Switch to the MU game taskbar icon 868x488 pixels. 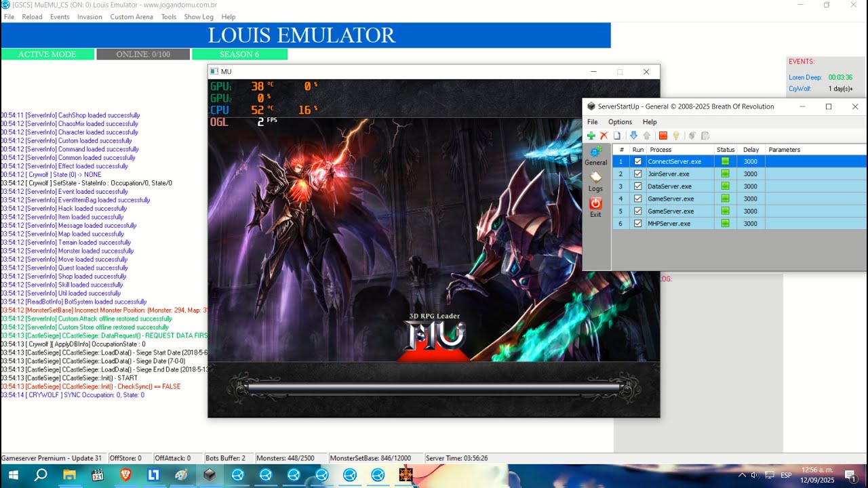pos(406,475)
